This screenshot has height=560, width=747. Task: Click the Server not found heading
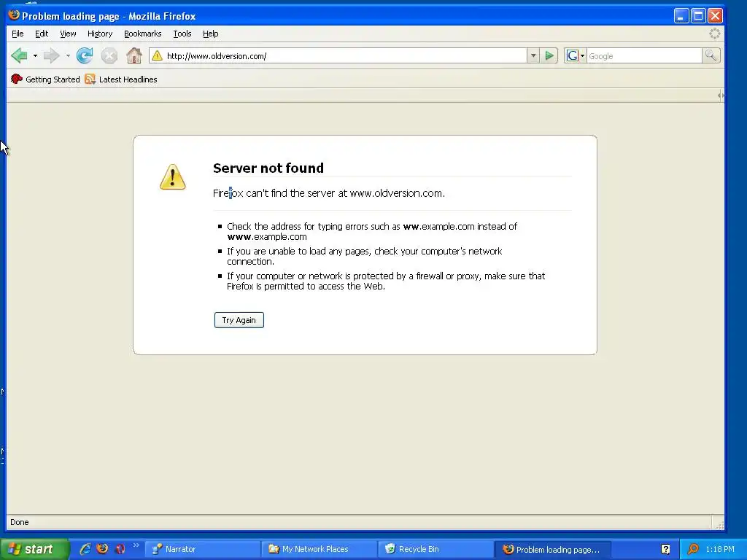click(268, 168)
